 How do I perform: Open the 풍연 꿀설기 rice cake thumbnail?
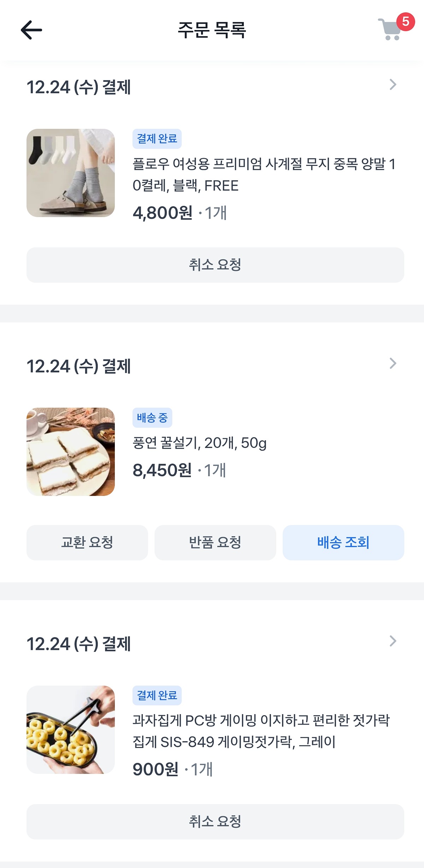[71, 452]
